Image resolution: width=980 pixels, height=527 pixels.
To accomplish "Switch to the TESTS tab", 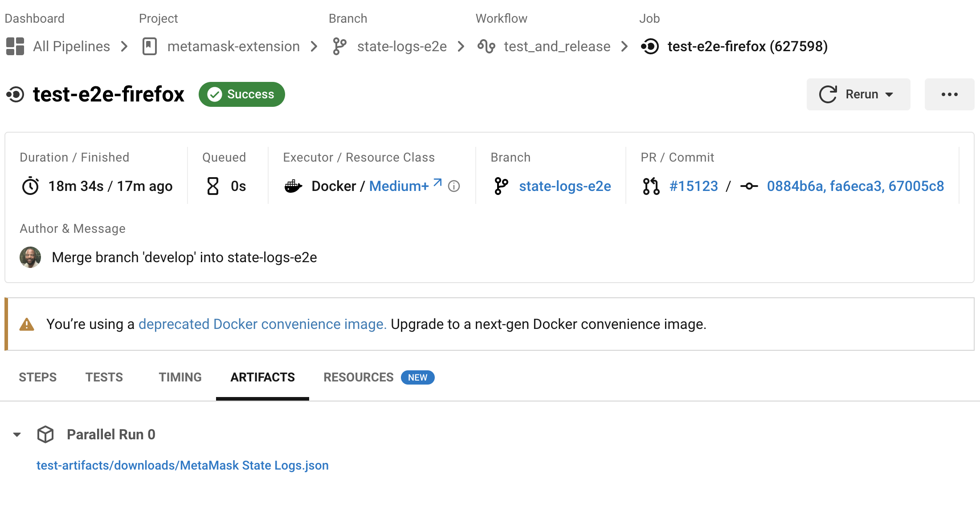I will point(104,377).
